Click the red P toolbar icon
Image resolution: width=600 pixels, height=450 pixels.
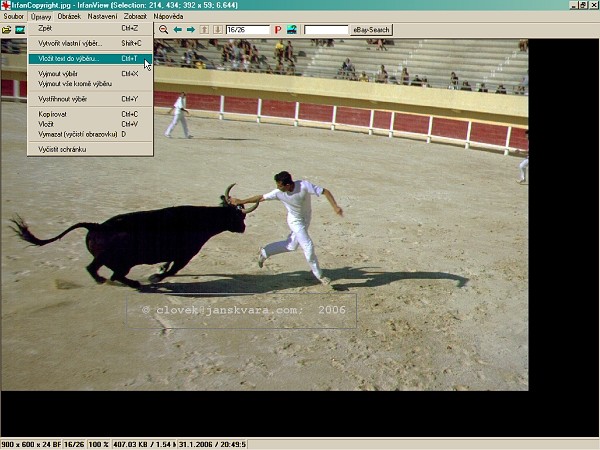pyautogui.click(x=278, y=30)
